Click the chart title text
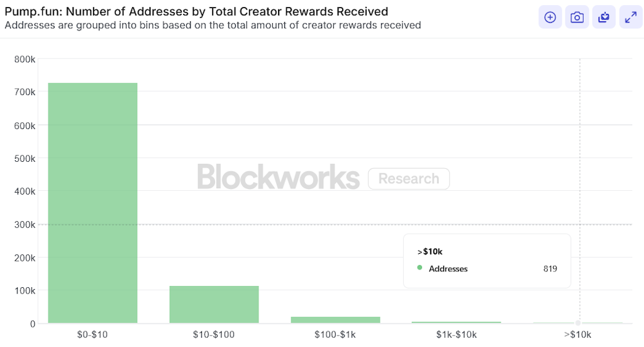The image size is (644, 347). coord(196,11)
